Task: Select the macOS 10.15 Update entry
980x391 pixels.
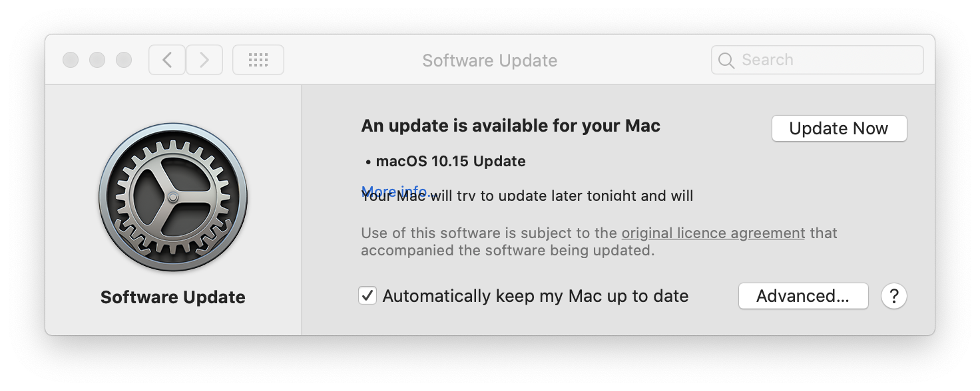Action: pyautogui.click(x=450, y=162)
